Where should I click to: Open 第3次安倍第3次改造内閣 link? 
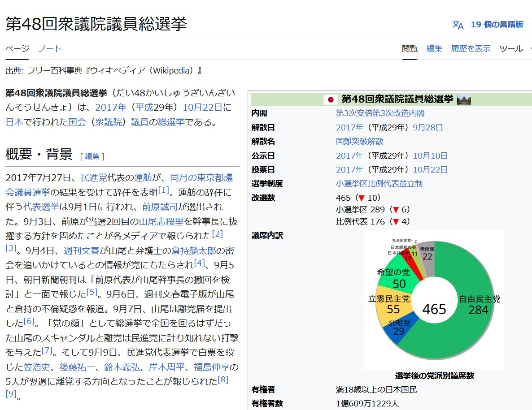[x=380, y=113]
